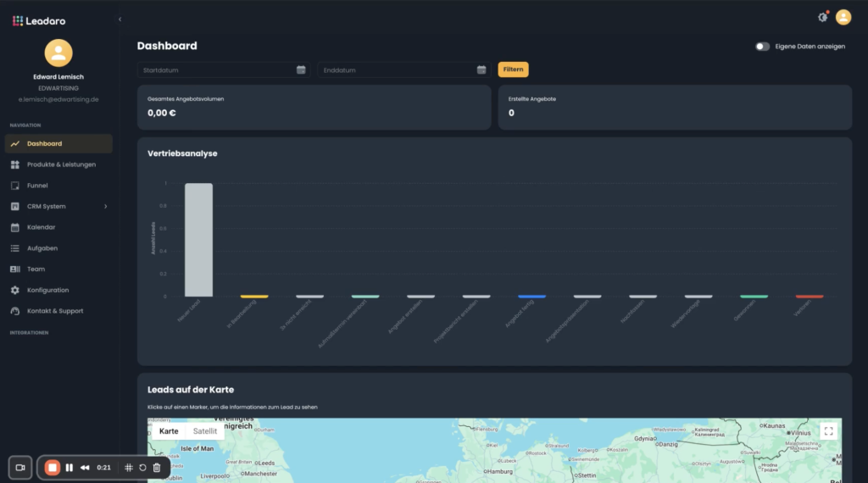Open Produkte & Leistungen menu item
Viewport: 868px width, 483px height.
pyautogui.click(x=58, y=165)
